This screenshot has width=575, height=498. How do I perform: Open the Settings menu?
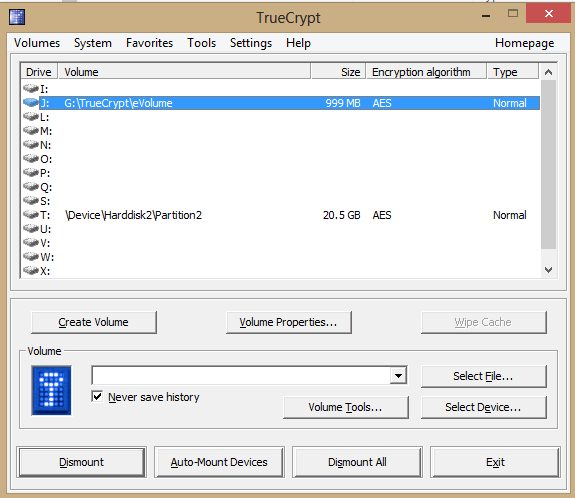click(251, 43)
